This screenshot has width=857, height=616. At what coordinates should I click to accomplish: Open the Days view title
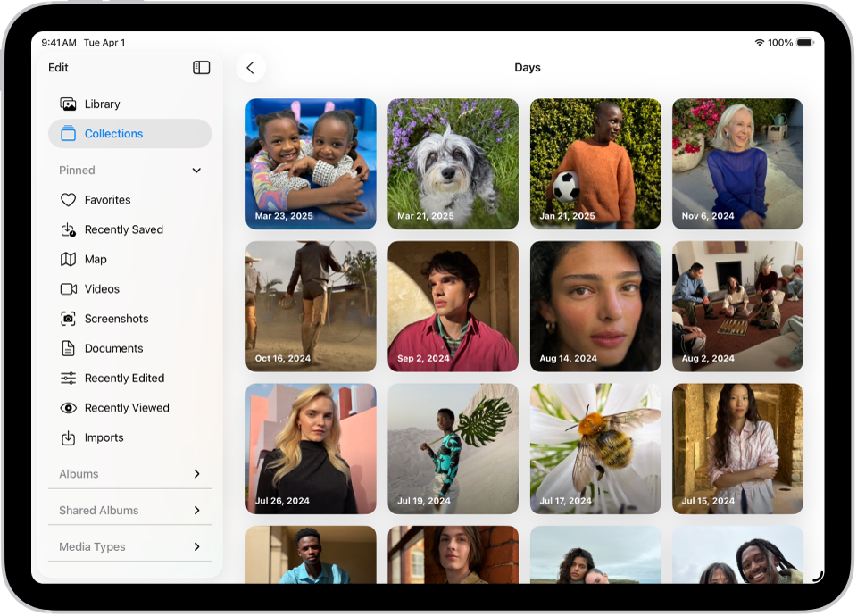coord(528,67)
